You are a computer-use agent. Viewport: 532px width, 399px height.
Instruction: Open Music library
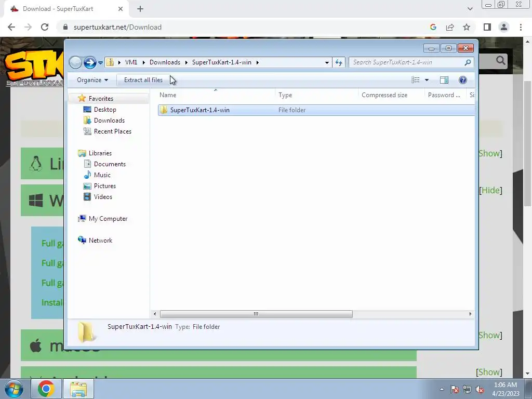pos(102,175)
